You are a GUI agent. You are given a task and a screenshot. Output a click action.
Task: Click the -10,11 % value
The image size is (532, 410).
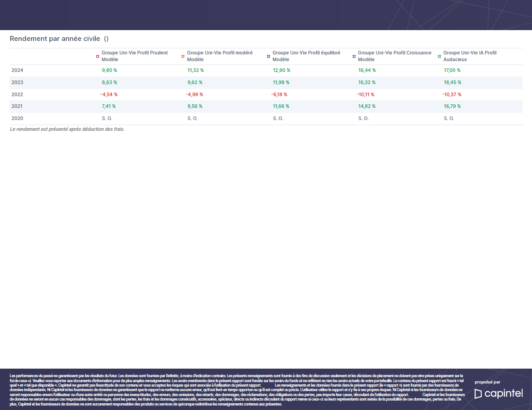pyautogui.click(x=365, y=94)
